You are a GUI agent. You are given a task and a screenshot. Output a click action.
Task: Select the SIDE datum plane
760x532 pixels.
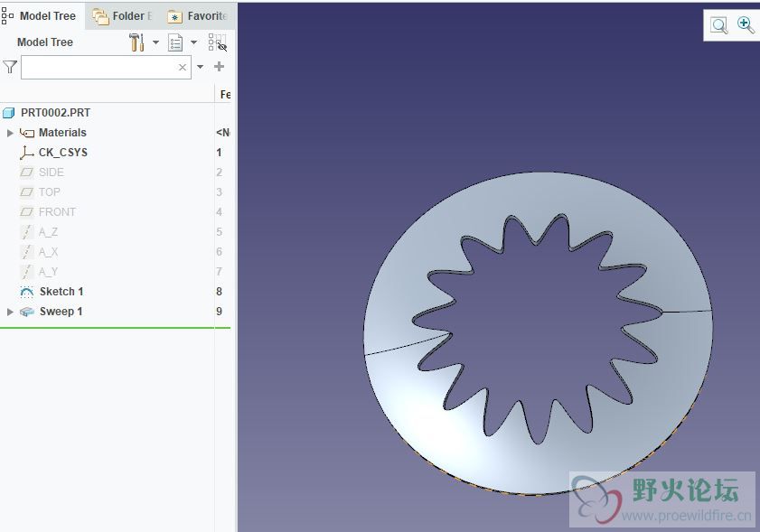click(x=52, y=173)
